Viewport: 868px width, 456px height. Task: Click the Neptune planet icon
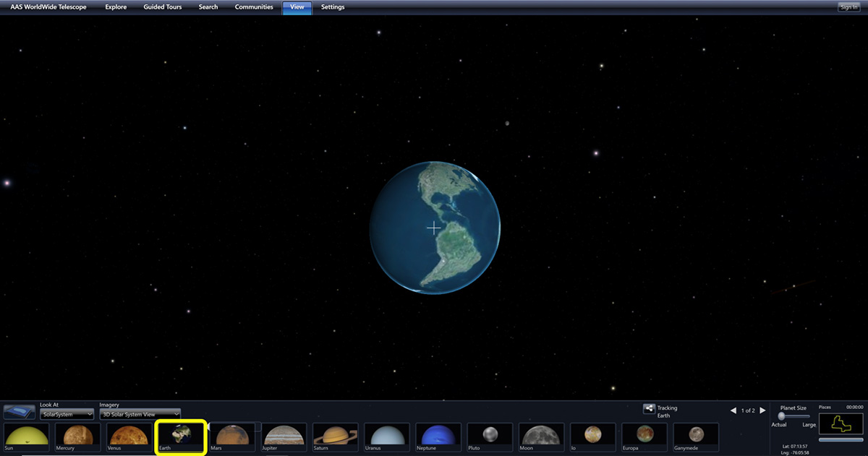click(x=438, y=436)
